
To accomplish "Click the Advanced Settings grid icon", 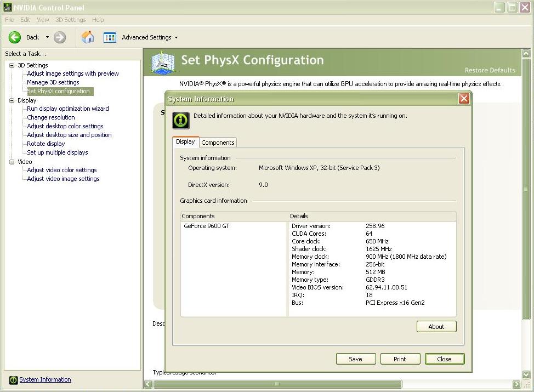I will point(110,37).
